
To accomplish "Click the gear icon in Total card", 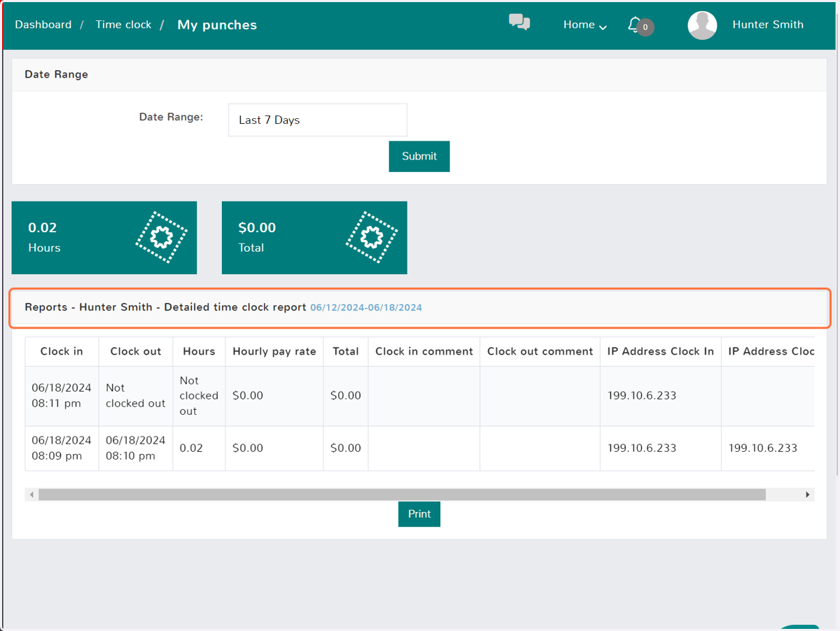I will click(x=372, y=238).
